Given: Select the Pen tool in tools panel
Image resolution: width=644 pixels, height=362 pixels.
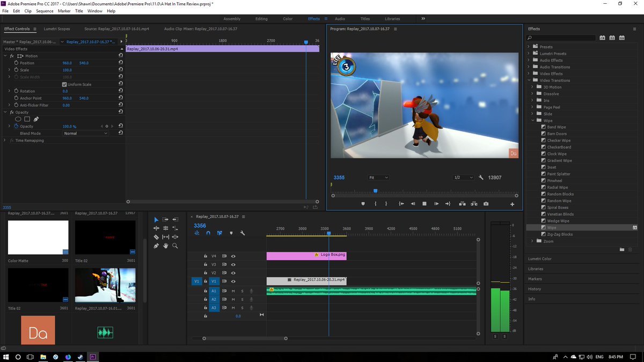Looking at the screenshot, I should point(156,246).
